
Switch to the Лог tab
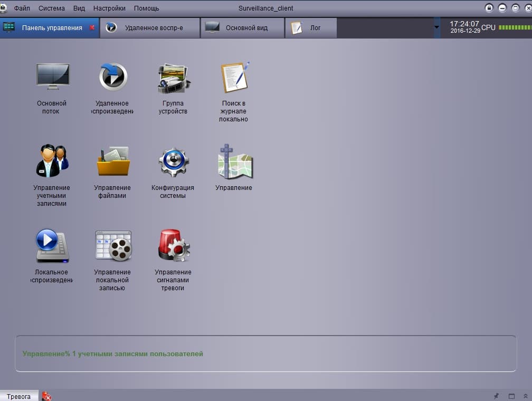pos(311,28)
